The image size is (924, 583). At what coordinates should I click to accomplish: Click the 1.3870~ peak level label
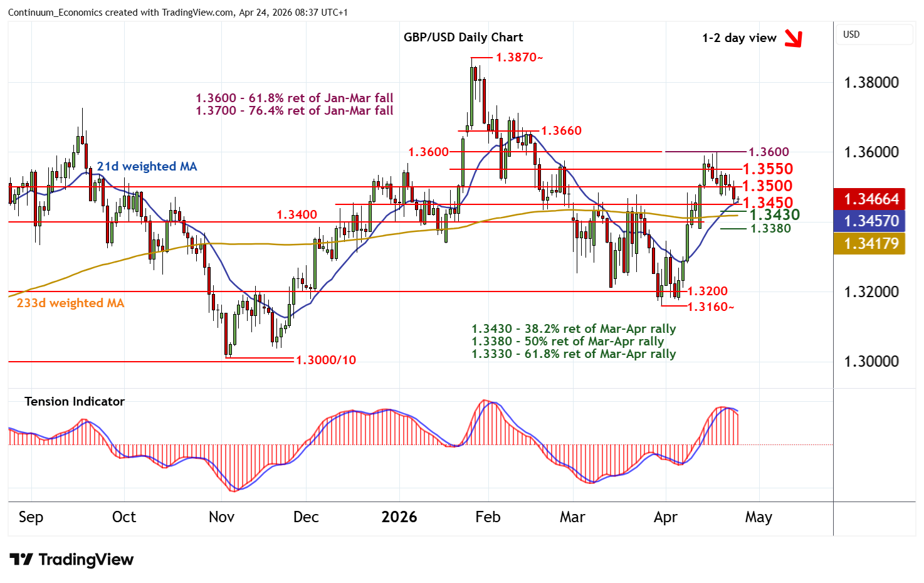pos(519,57)
